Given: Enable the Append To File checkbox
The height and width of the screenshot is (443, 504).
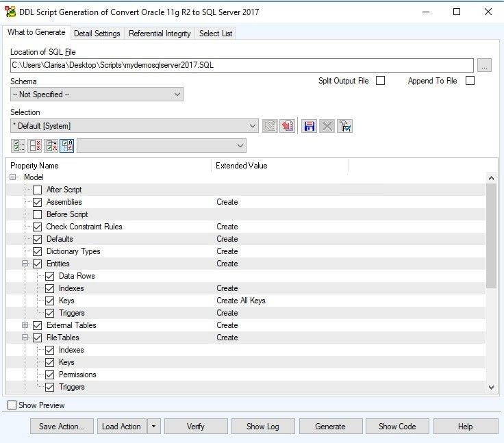Looking at the screenshot, I should point(470,80).
